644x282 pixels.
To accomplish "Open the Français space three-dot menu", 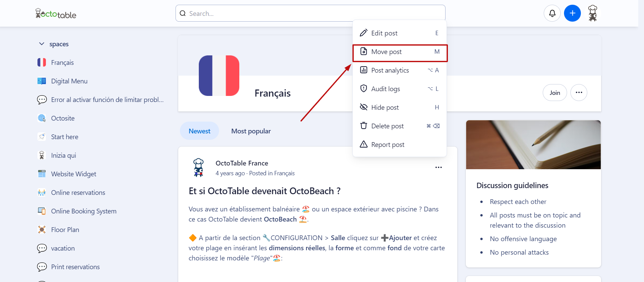I will (x=579, y=93).
